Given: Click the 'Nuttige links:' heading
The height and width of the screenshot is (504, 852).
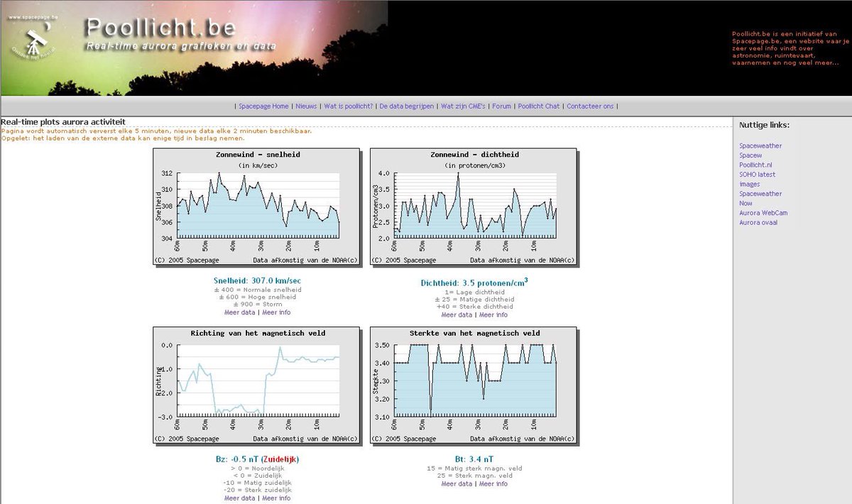Looking at the screenshot, I should [x=764, y=125].
